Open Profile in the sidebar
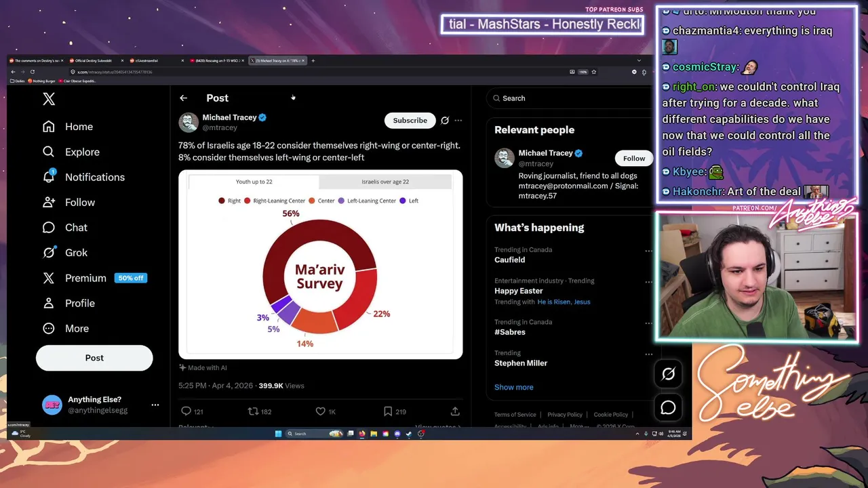The height and width of the screenshot is (488, 868). (x=69, y=303)
